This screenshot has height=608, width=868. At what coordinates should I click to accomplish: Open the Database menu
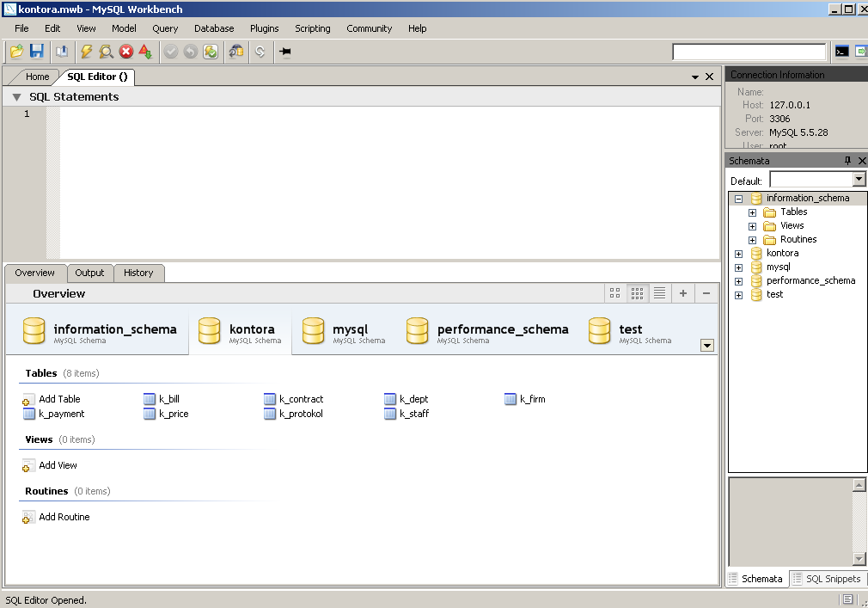tap(214, 28)
